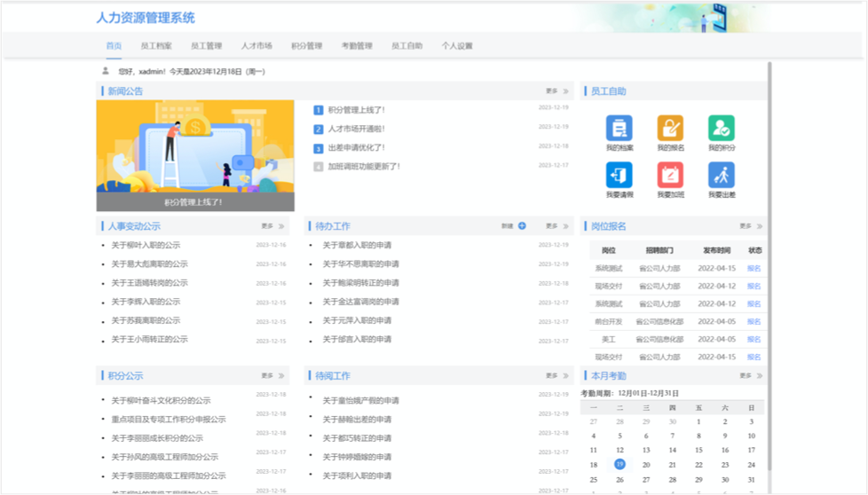Viewport: 868px width, 495px height.
Task: Click the 我要请假 leave request icon
Action: pos(619,175)
